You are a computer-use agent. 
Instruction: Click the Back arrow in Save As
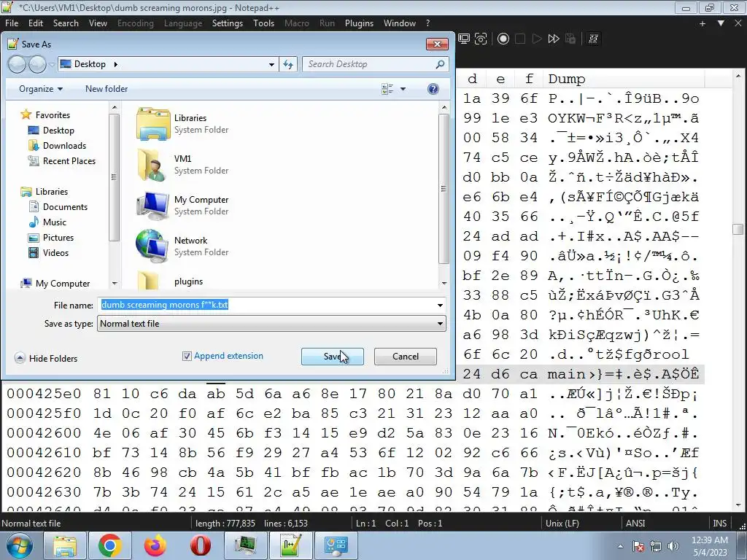pos(18,64)
